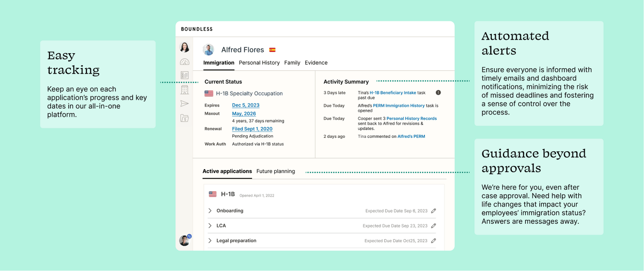Expand the Legal preparation chevron

tap(210, 241)
